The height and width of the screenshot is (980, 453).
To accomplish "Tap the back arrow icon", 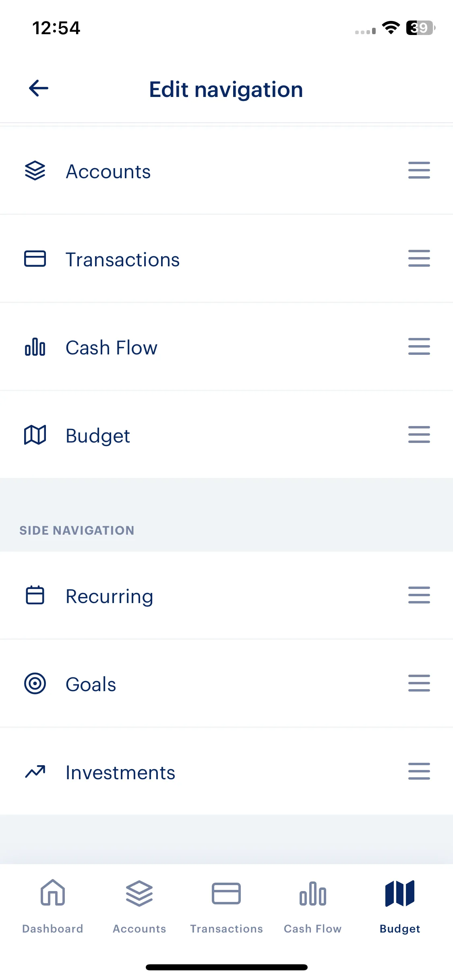I will pos(39,88).
